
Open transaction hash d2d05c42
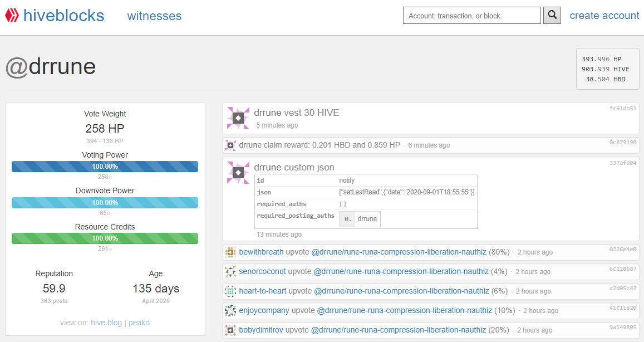point(623,289)
